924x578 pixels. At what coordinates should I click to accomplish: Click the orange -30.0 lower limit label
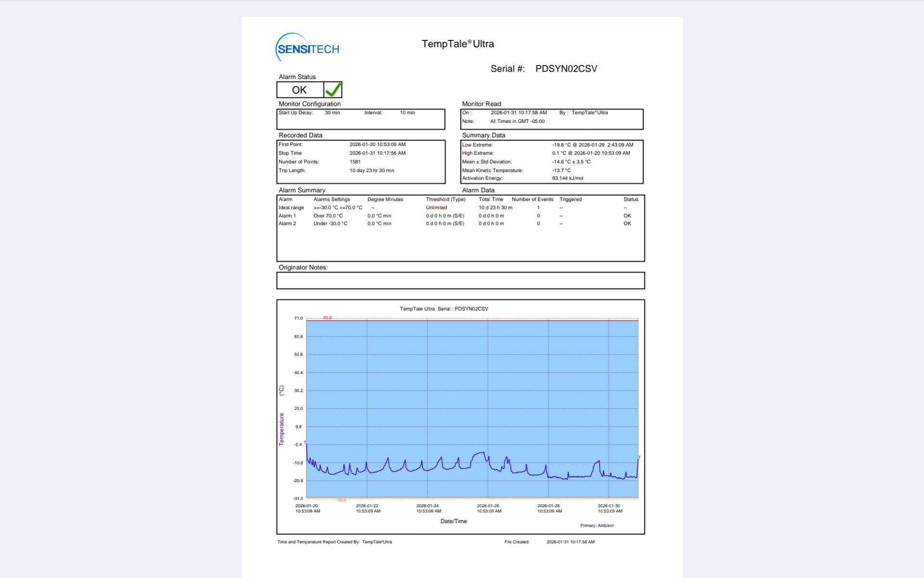341,500
